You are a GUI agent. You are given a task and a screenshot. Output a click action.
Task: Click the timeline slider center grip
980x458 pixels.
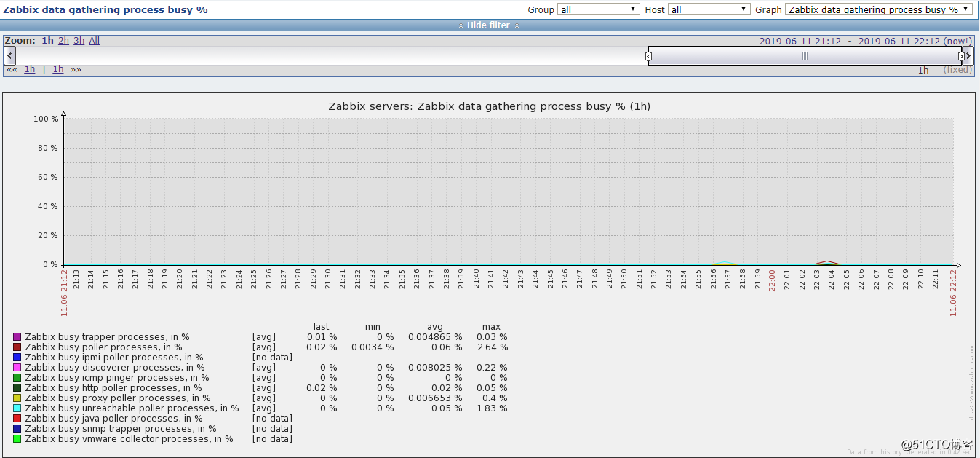[x=805, y=56]
